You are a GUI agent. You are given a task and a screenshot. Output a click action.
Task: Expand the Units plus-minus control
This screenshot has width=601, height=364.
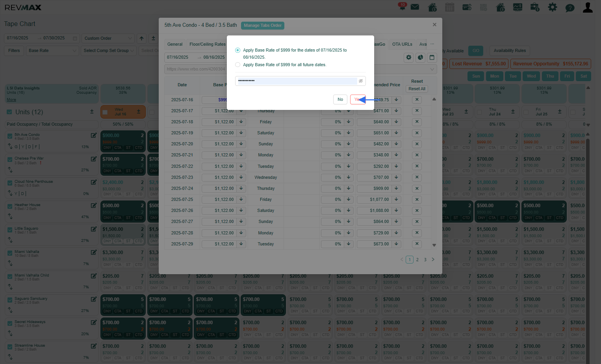[x=92, y=111]
